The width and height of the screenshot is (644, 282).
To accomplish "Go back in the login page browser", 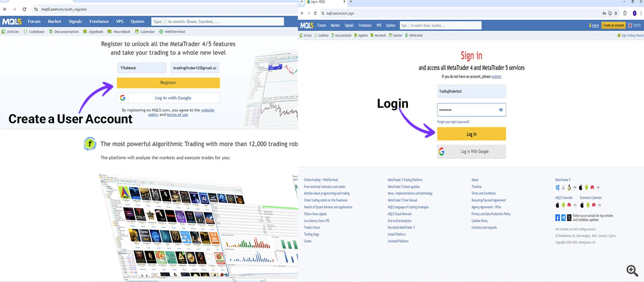I will coord(302,13).
